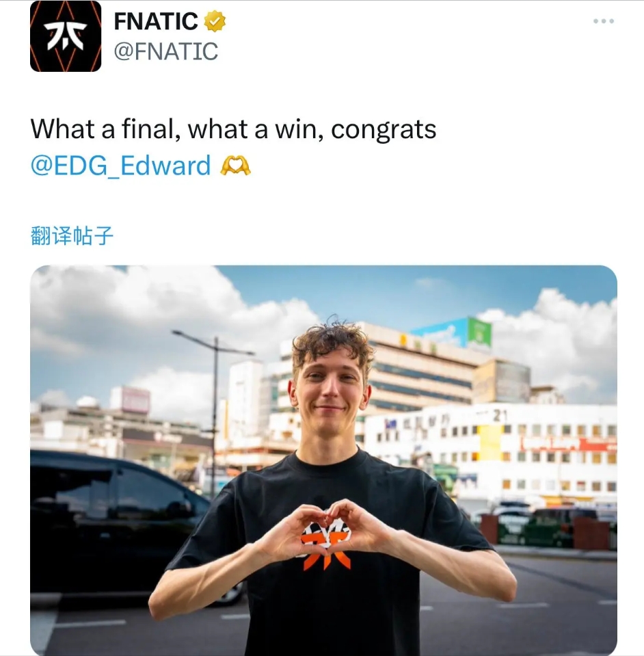Open the @EDG_Edward mention
The image size is (644, 656).
click(121, 166)
